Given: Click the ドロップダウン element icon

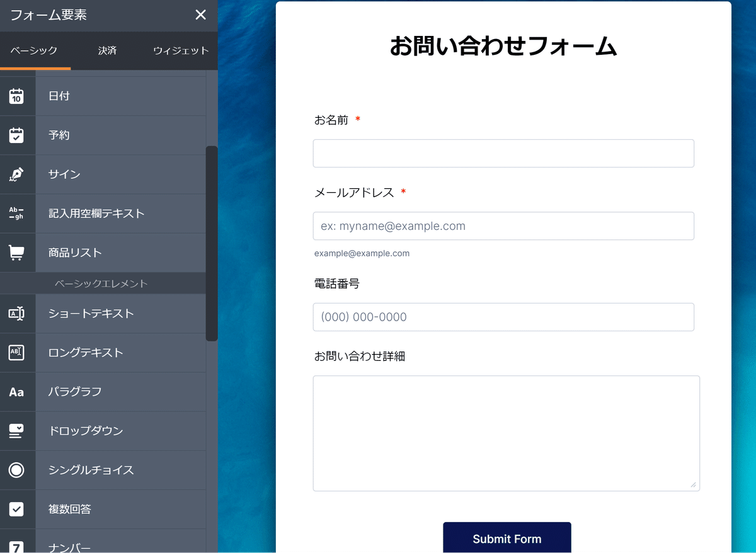Looking at the screenshot, I should click(16, 431).
